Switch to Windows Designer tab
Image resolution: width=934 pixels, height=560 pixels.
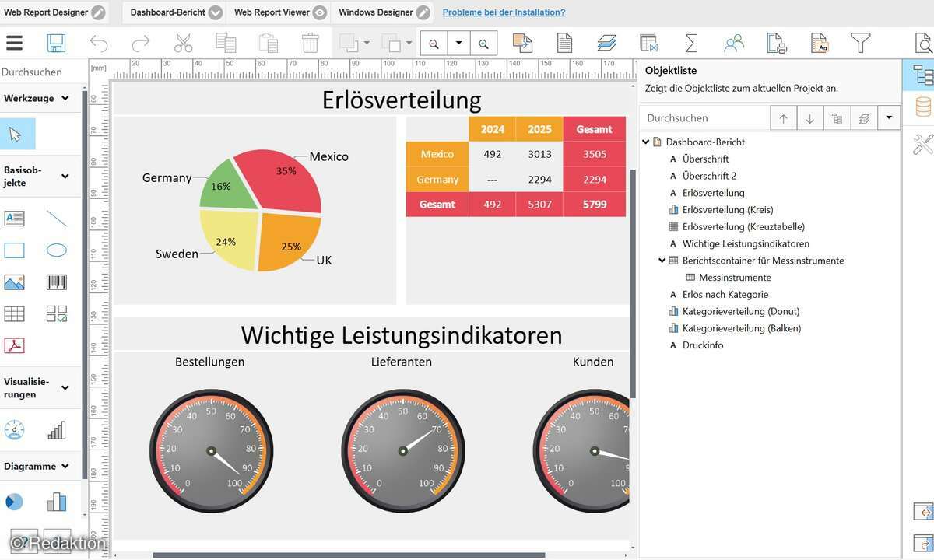[384, 12]
